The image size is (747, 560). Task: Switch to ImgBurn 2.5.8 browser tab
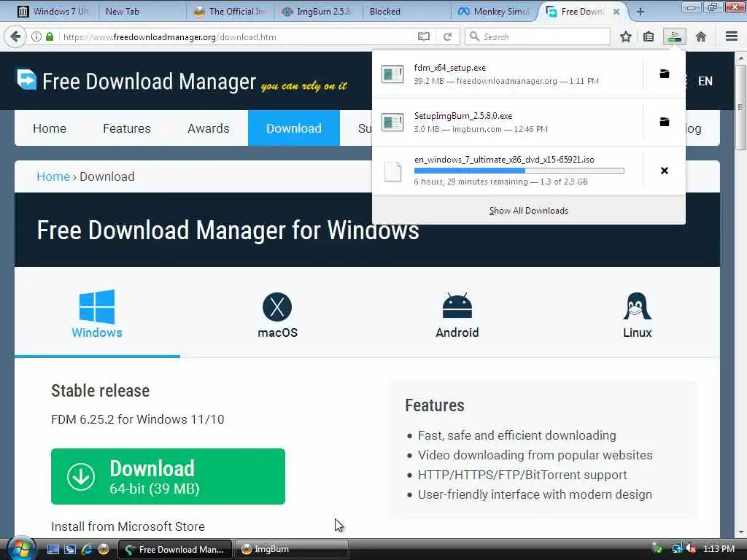pyautogui.click(x=317, y=12)
